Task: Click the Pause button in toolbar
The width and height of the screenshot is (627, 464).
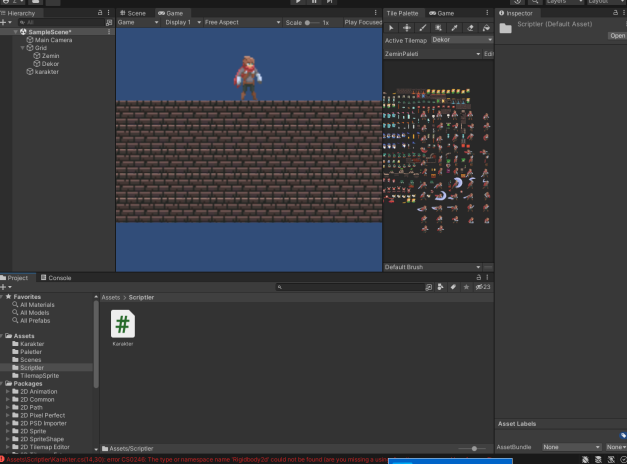Action: click(x=314, y=2)
